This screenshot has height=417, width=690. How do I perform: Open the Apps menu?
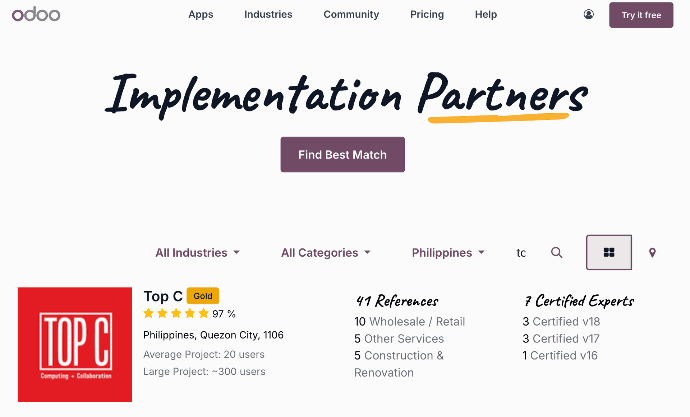tap(201, 15)
